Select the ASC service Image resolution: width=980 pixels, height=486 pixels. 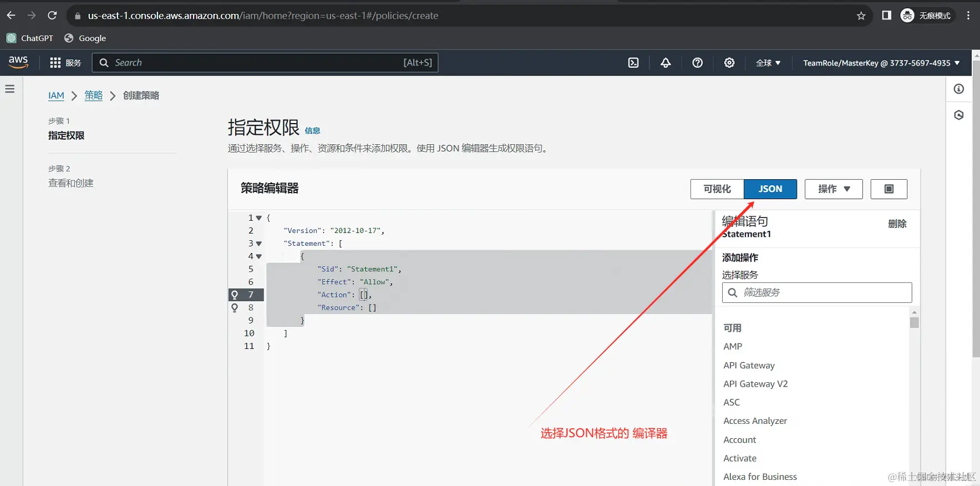[x=732, y=402]
